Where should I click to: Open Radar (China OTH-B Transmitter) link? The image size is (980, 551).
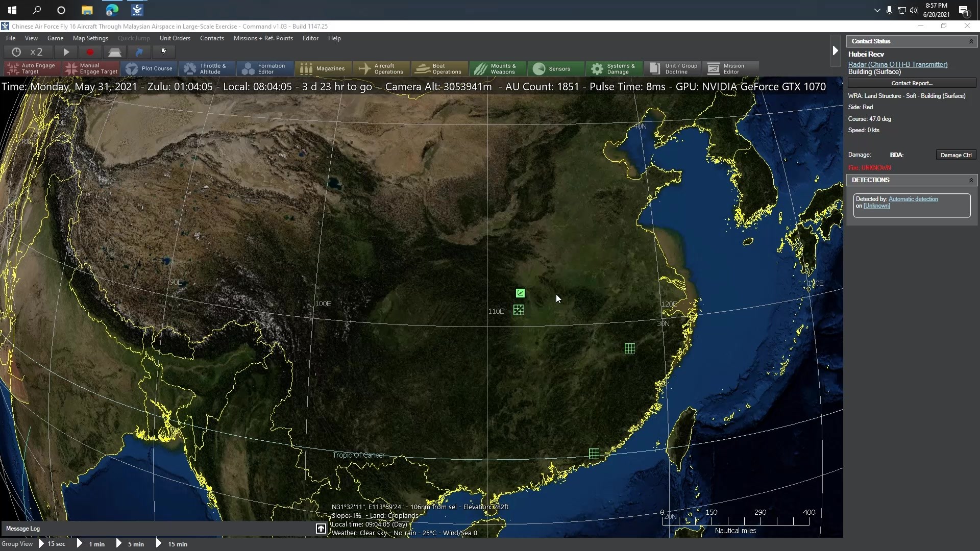click(898, 64)
